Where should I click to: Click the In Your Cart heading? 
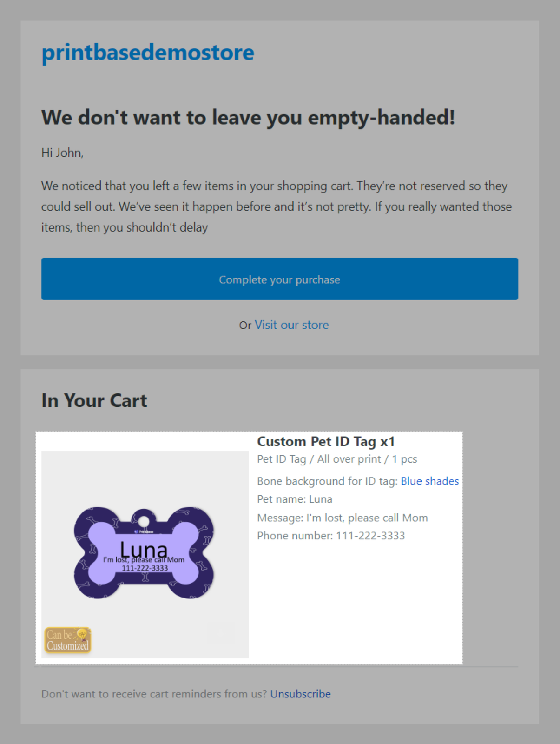94,400
